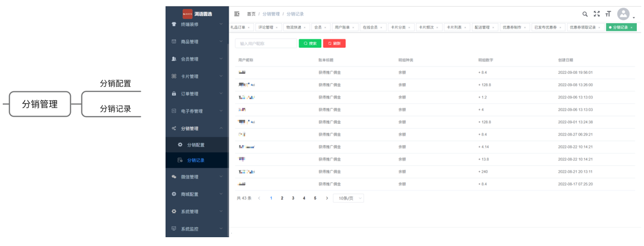The height and width of the screenshot is (246, 644).
Task: Go to page 5 of the records
Action: click(315, 198)
